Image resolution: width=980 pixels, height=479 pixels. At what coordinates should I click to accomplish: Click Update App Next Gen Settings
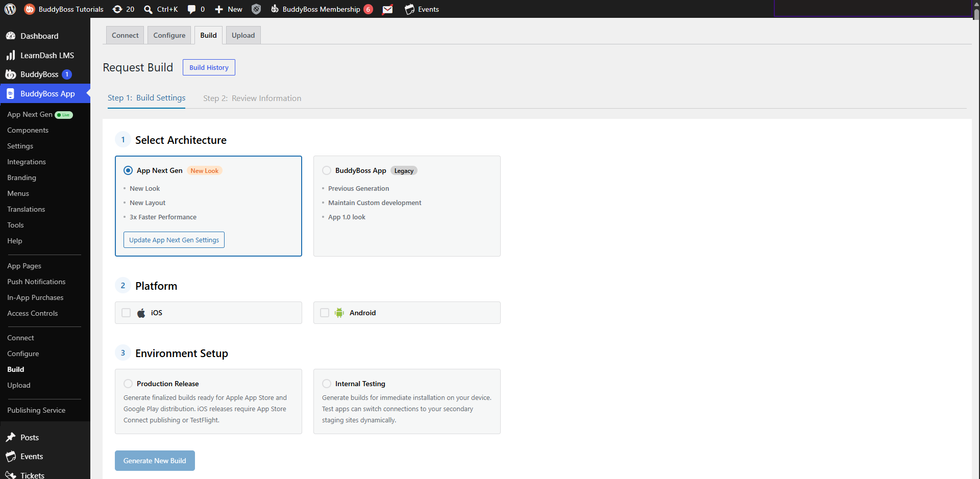[x=174, y=240]
